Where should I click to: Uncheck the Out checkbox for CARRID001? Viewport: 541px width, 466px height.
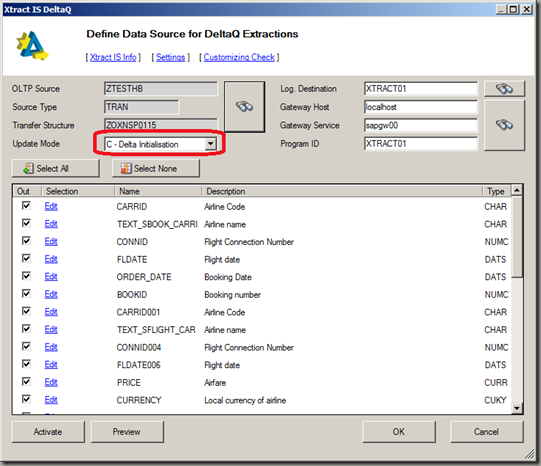click(26, 311)
